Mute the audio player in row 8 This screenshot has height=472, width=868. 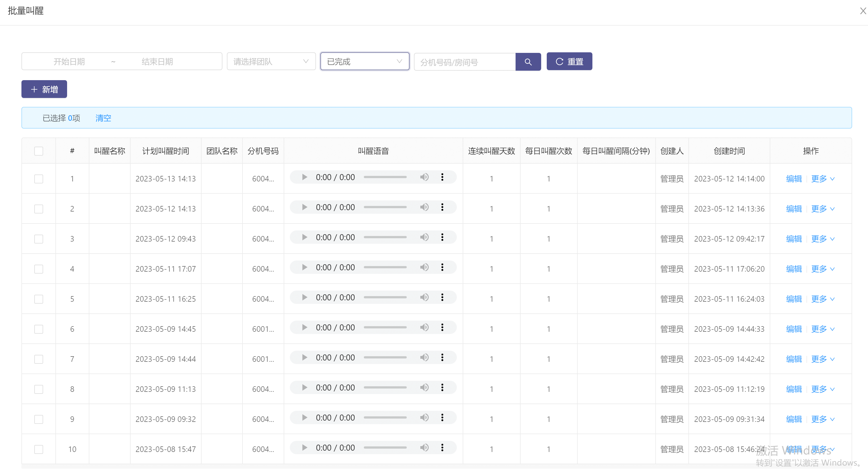[424, 387]
